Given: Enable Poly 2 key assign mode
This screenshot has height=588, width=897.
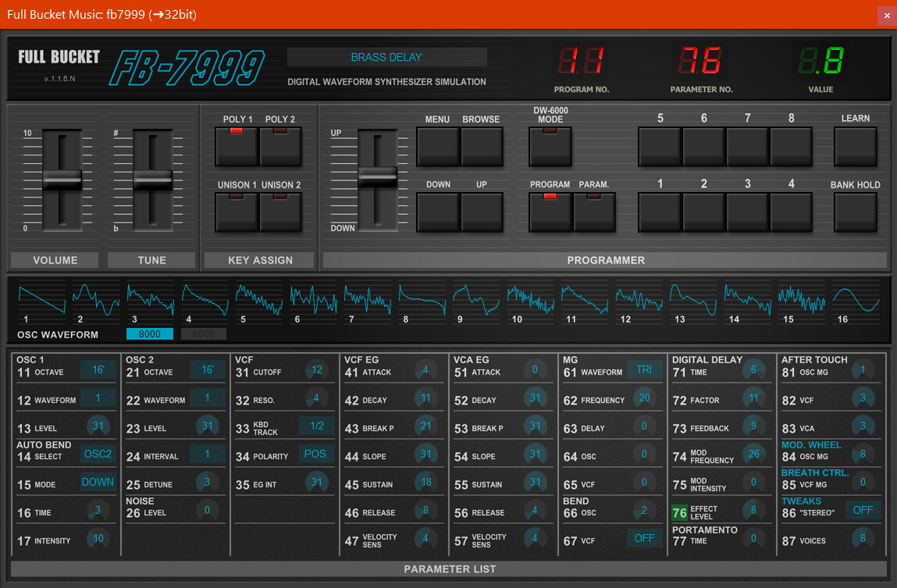Looking at the screenshot, I should [x=280, y=147].
